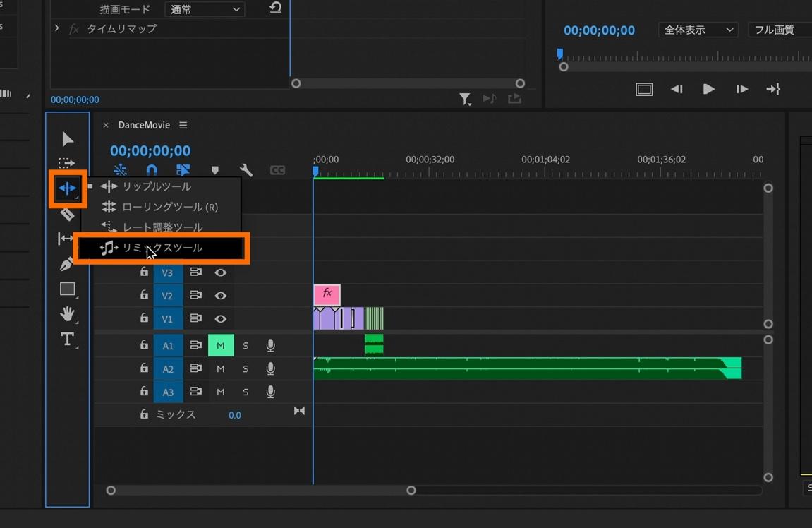Reset blend mode parameter
The width and height of the screenshot is (812, 528).
tap(276, 8)
